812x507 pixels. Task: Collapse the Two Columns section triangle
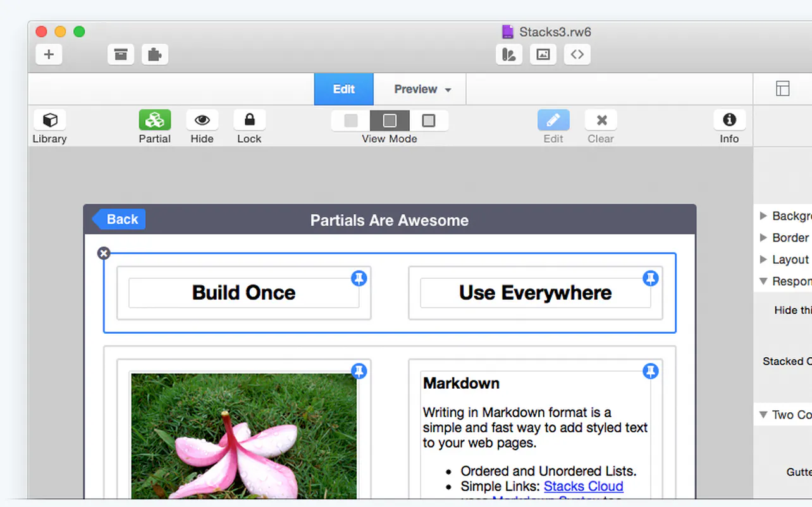pyautogui.click(x=763, y=415)
